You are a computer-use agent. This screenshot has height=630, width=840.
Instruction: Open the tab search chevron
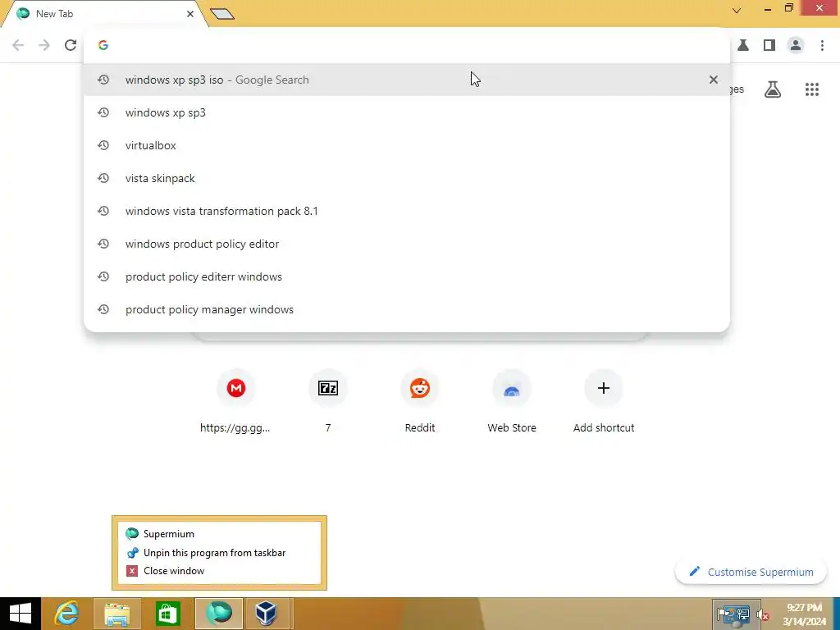click(x=737, y=10)
